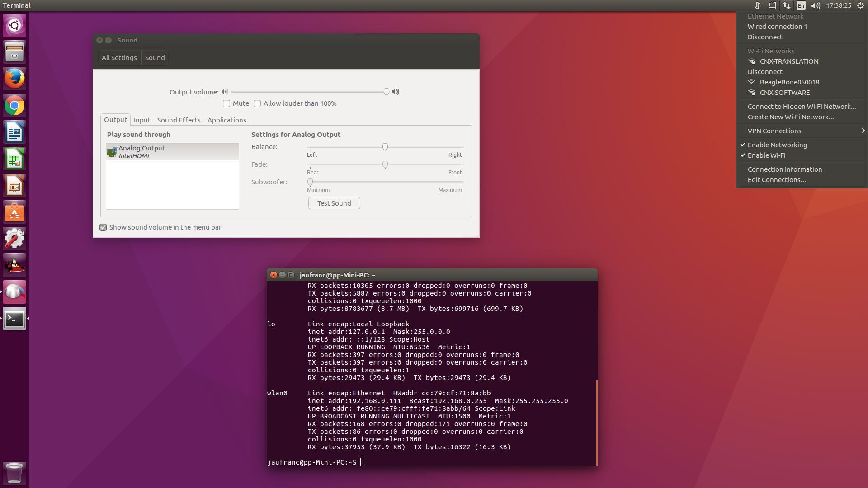Click Sound breadcrumb button

pyautogui.click(x=155, y=58)
